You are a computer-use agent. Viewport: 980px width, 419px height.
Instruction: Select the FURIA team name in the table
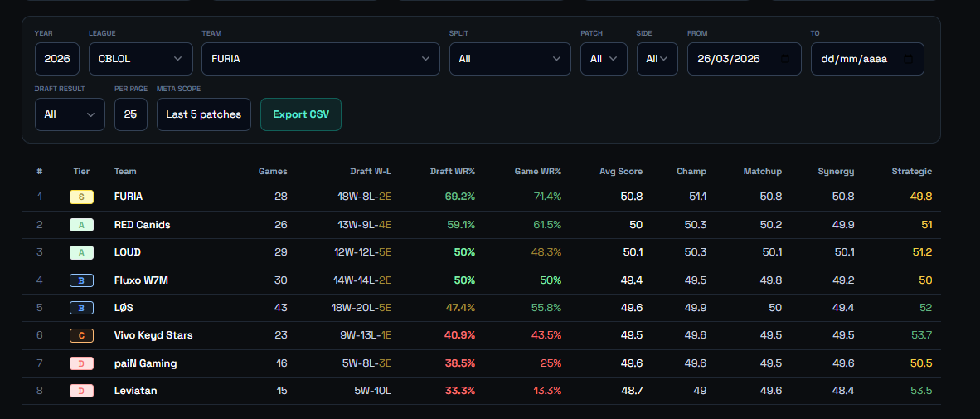tap(129, 197)
